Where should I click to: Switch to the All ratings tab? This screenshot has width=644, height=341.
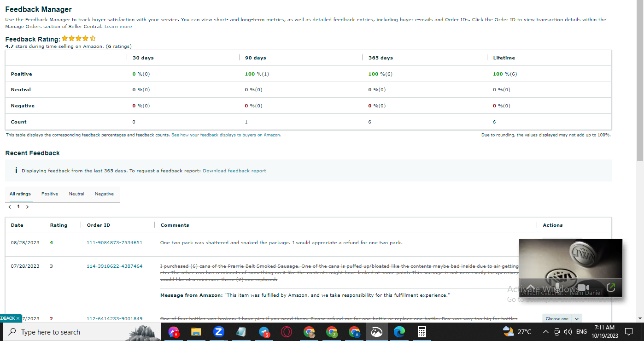pos(20,194)
